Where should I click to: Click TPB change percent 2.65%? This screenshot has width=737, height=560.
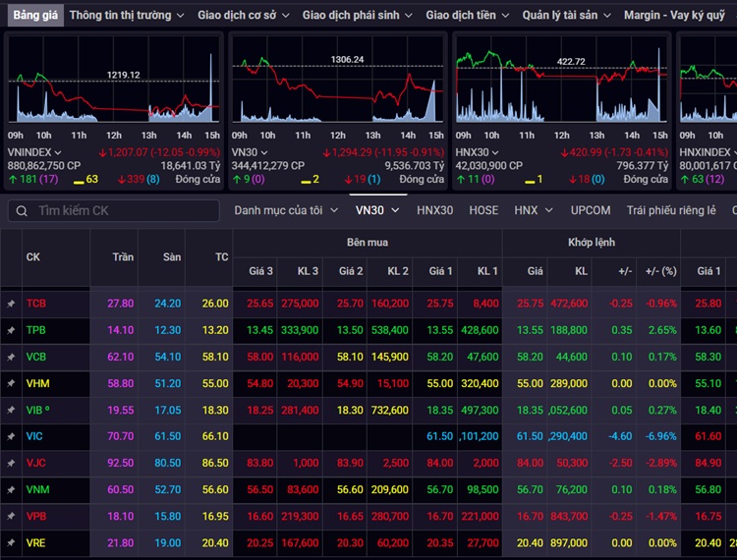pos(662,330)
